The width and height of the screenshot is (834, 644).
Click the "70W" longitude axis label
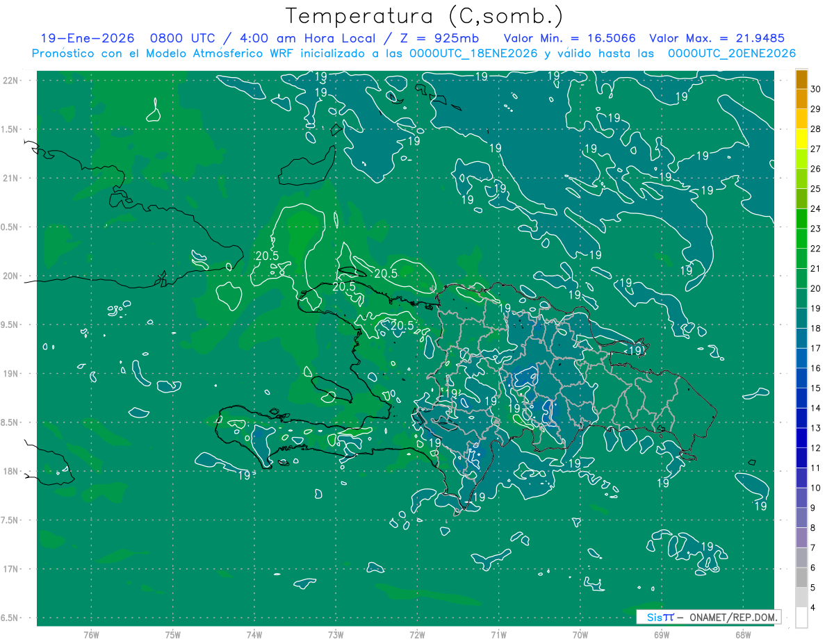[x=580, y=635]
